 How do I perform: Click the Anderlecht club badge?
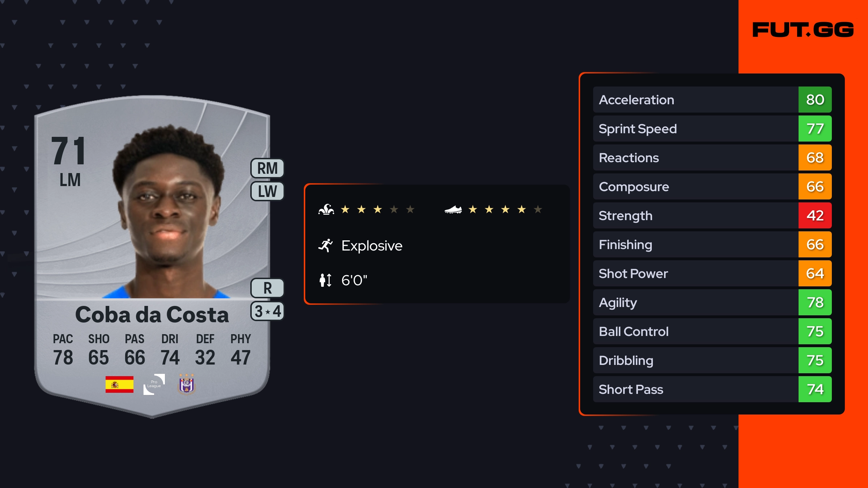tap(187, 384)
